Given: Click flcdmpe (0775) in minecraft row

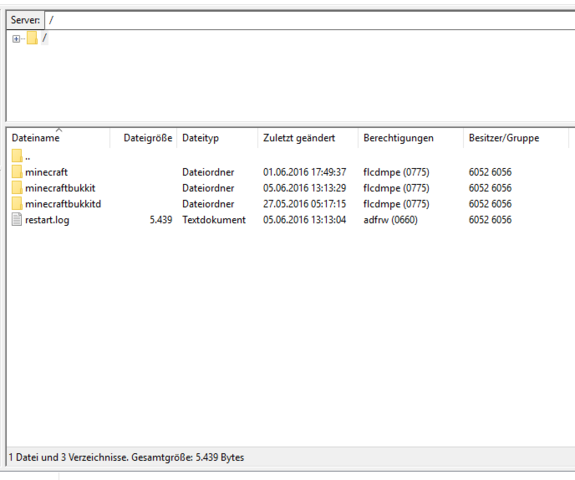Looking at the screenshot, I should tap(396, 172).
